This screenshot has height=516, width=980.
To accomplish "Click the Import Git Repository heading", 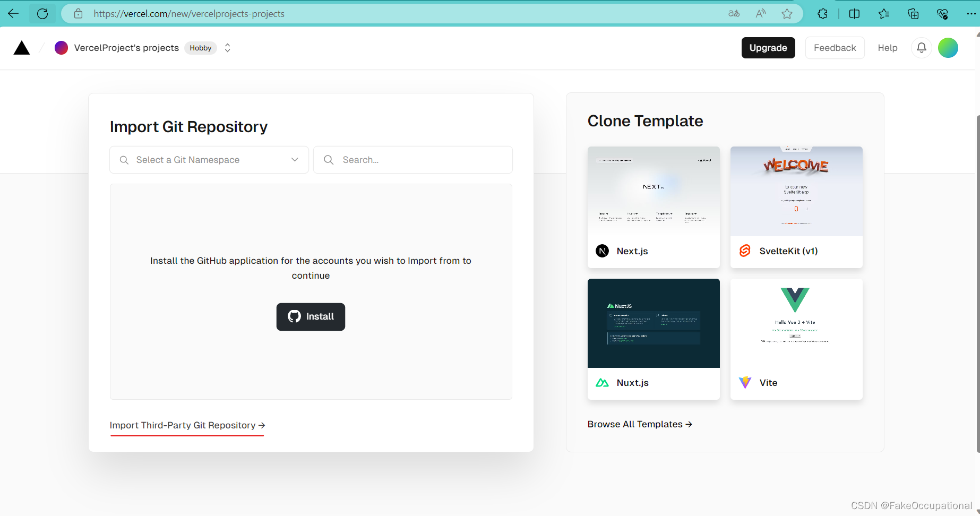I will tap(188, 127).
